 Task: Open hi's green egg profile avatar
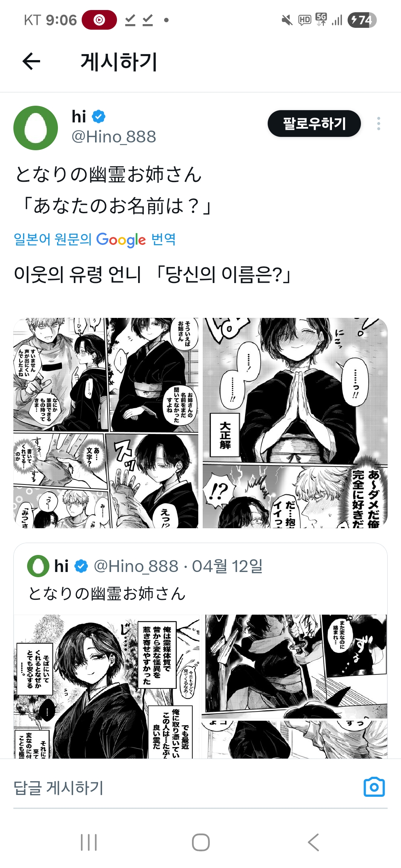[x=36, y=128]
